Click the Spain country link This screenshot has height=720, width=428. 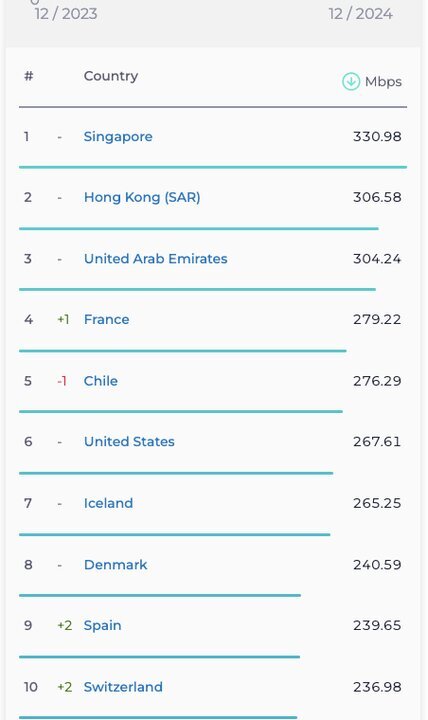coord(102,625)
